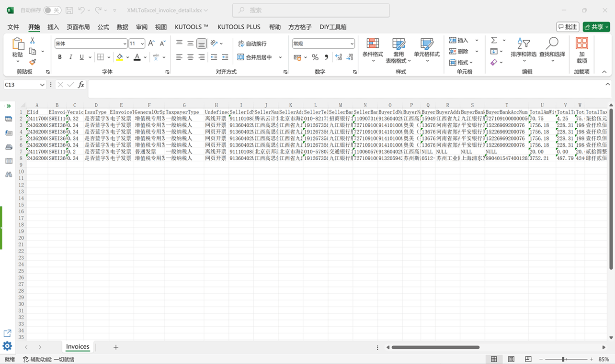
Task: Click the Cut scissors icon
Action: click(33, 41)
